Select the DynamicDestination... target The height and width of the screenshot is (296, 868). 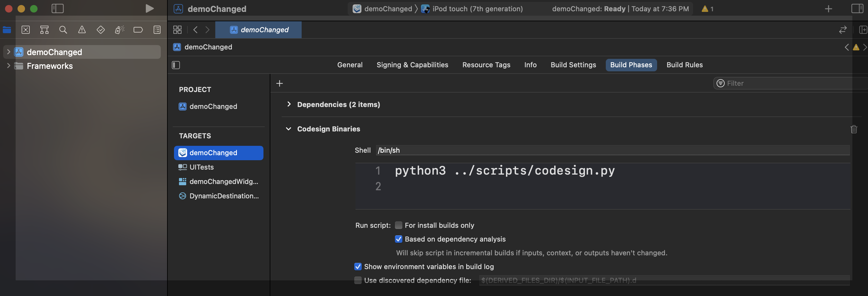[x=218, y=196]
